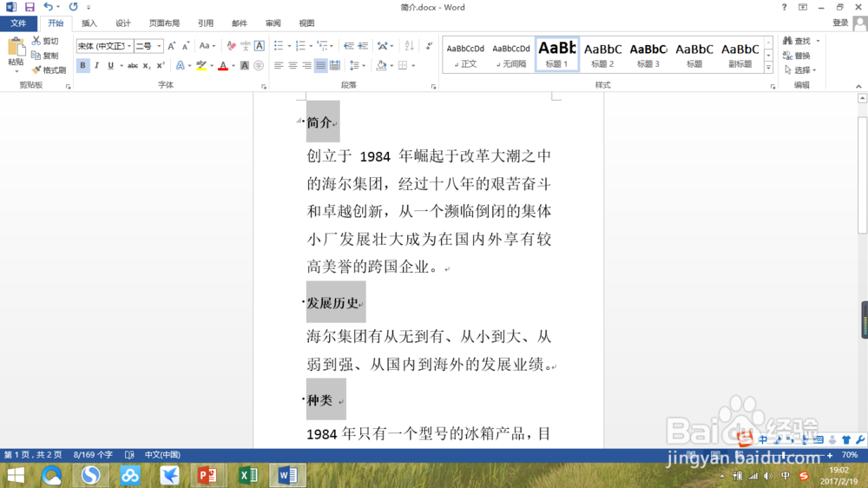Increase font size with A up icon
This screenshot has width=868, height=488.
(172, 46)
